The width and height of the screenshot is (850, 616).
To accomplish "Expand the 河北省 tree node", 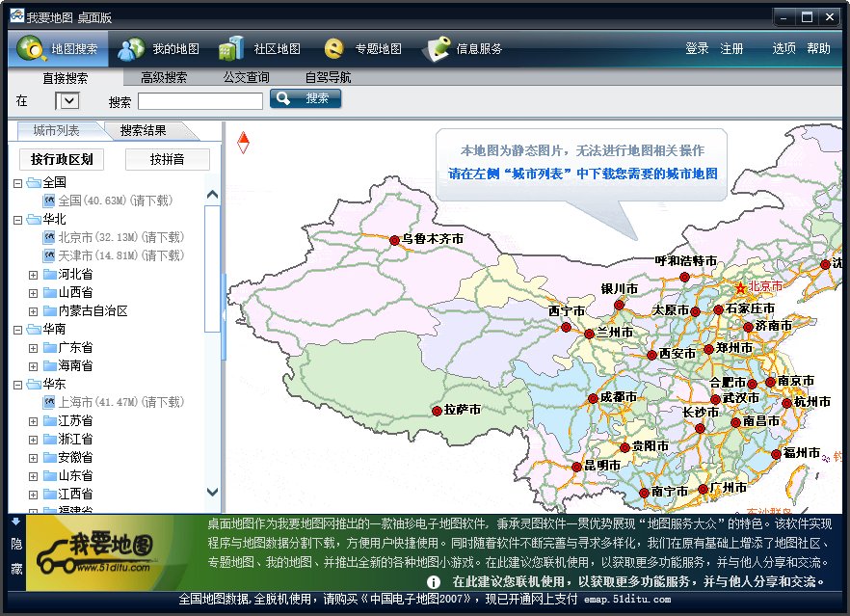I will [x=32, y=274].
